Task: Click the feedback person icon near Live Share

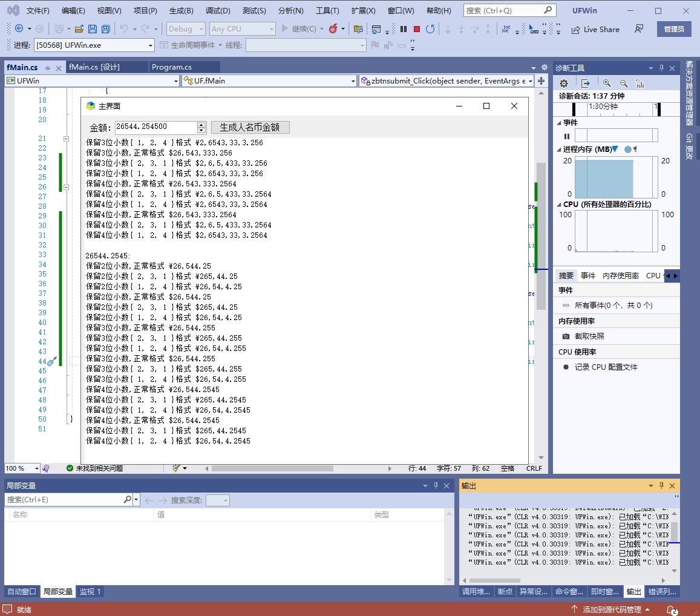Action: pos(639,29)
